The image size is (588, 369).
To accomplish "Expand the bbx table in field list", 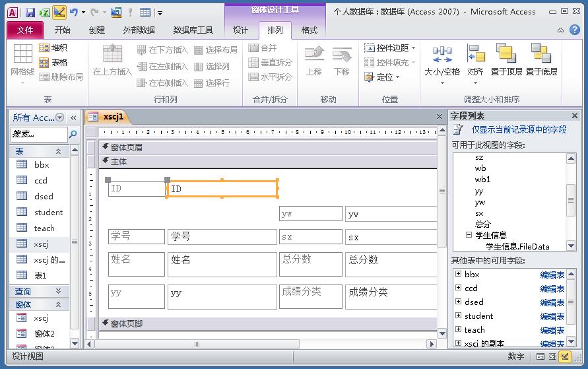I will coord(458,274).
